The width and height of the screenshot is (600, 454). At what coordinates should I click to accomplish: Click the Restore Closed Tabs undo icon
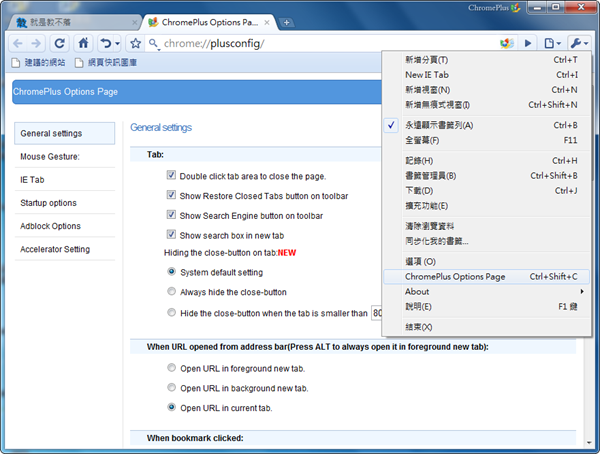point(105,43)
